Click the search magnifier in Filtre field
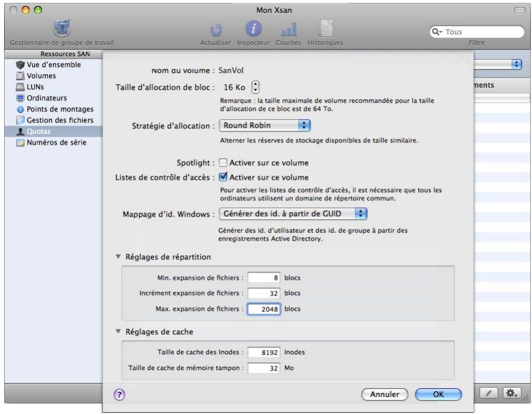 (436, 32)
